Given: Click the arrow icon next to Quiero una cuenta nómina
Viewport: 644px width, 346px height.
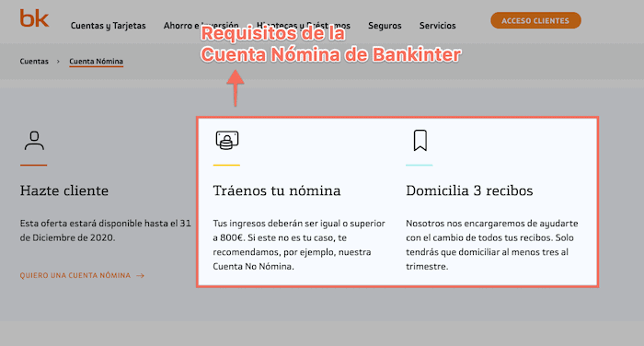Looking at the screenshot, I should point(140,276).
